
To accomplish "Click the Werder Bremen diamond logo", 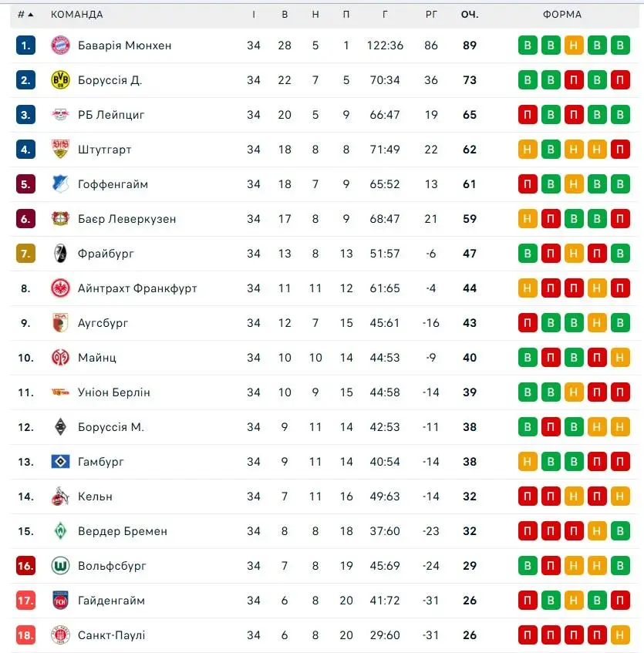I will coord(60,531).
